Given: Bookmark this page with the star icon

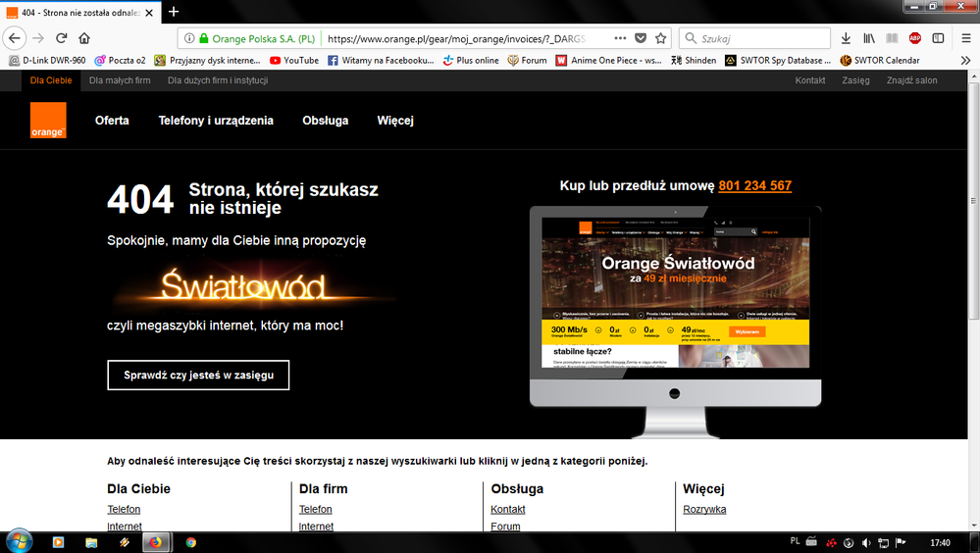Looking at the screenshot, I should (x=661, y=38).
